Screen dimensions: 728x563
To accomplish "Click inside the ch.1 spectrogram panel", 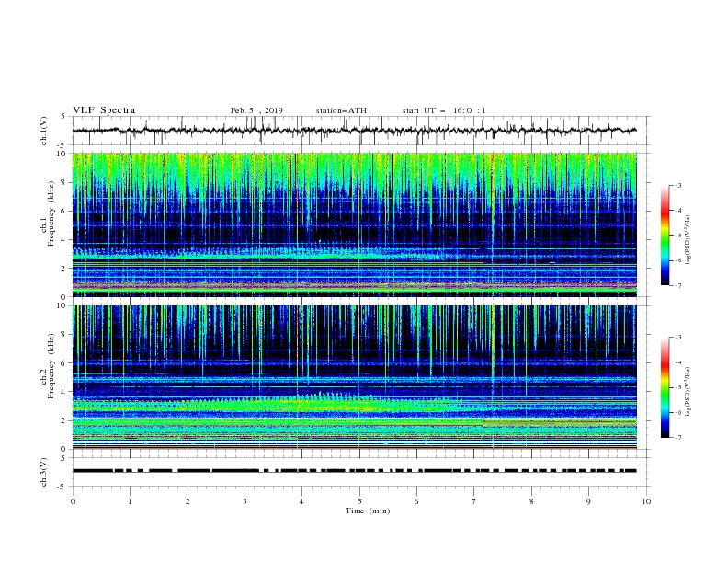I will tap(354, 224).
